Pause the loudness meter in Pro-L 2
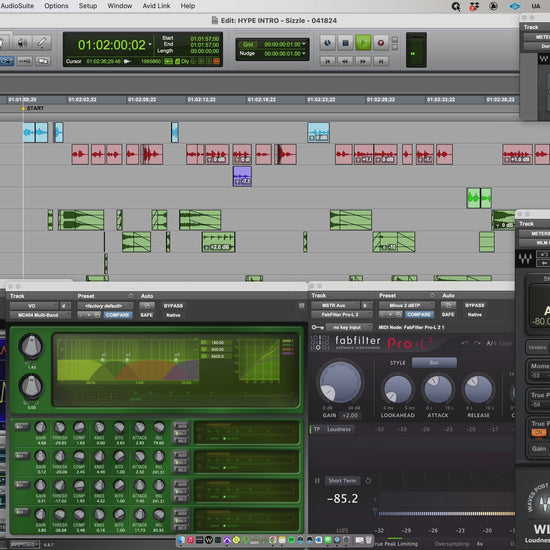Screen dimensions: 550x550 click(317, 481)
